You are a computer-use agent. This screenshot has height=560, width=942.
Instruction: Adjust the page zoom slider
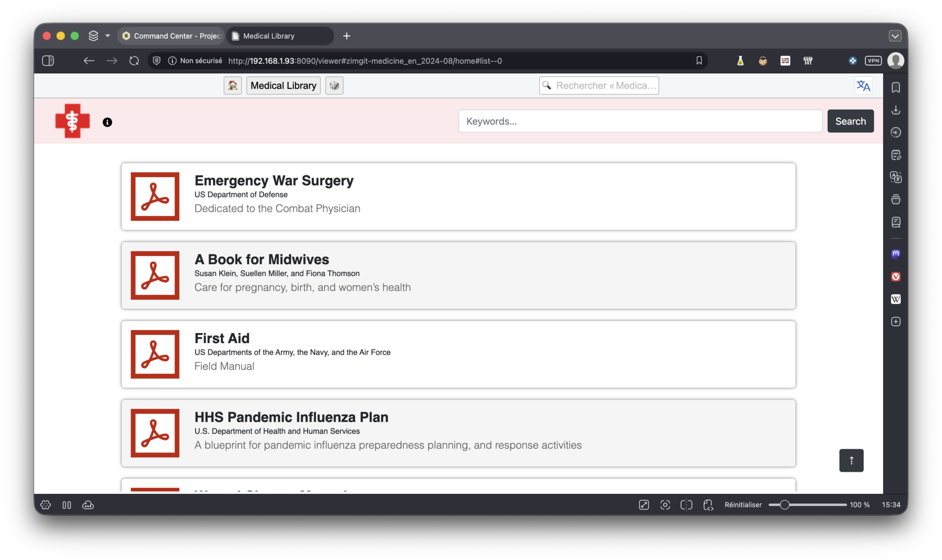click(785, 505)
